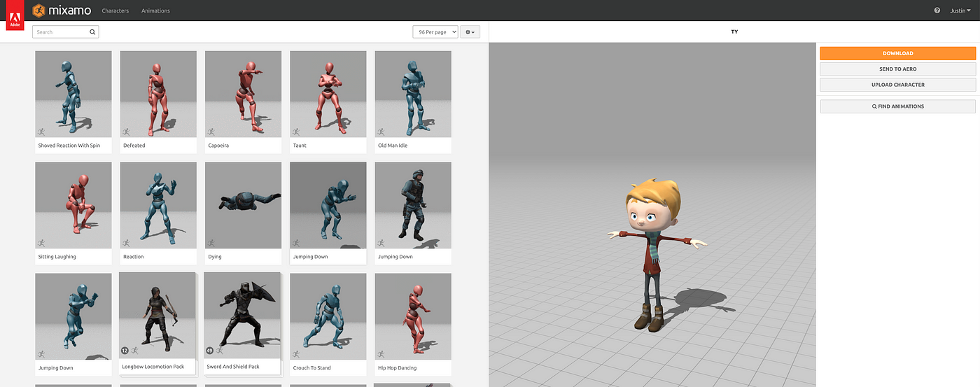
Task: Click the running-man icon on Old Man Idle
Action: point(381,132)
